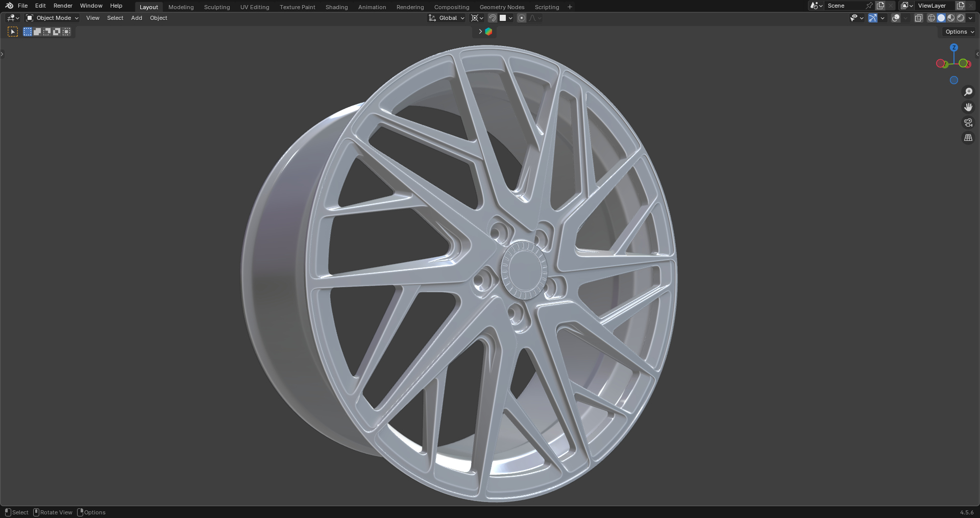The height and width of the screenshot is (518, 980).
Task: Open the Help menu
Action: pyautogui.click(x=116, y=6)
